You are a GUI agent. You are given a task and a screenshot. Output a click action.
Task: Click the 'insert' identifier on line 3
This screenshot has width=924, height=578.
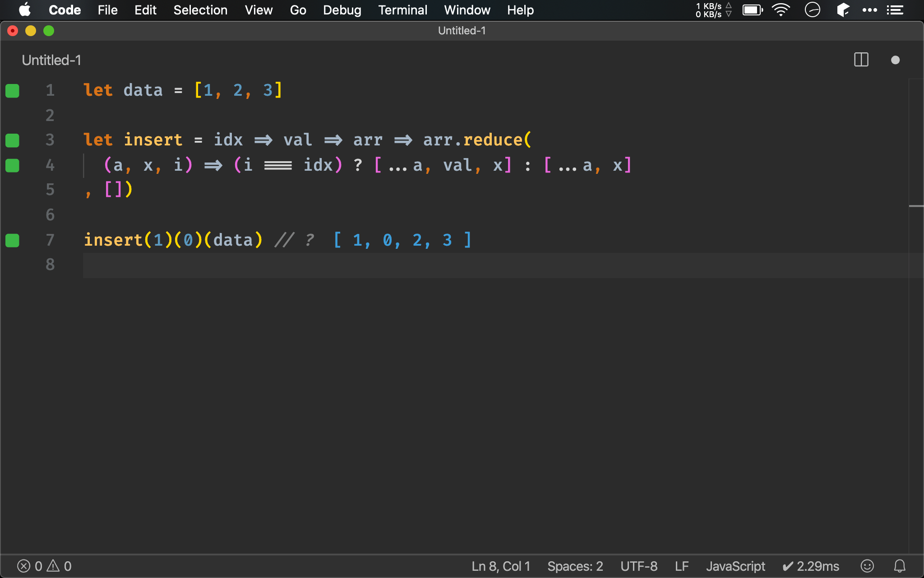[153, 140]
